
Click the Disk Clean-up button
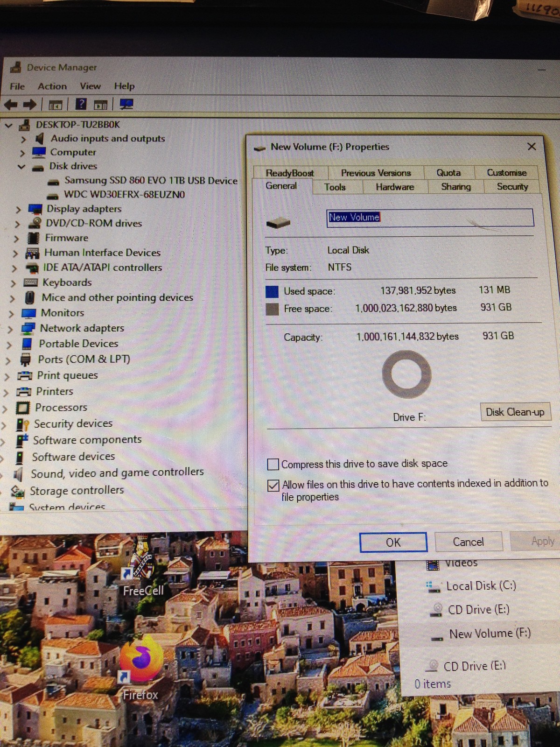pyautogui.click(x=515, y=412)
